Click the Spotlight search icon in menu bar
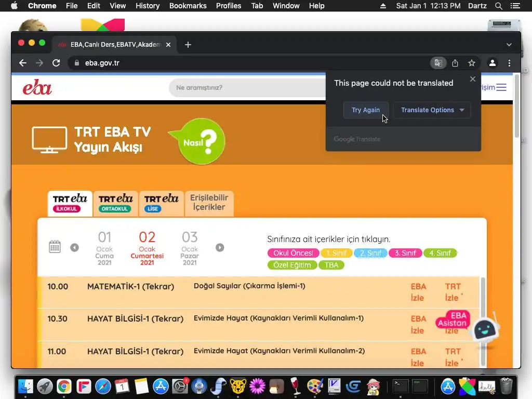The image size is (532, 399). pyautogui.click(x=498, y=6)
